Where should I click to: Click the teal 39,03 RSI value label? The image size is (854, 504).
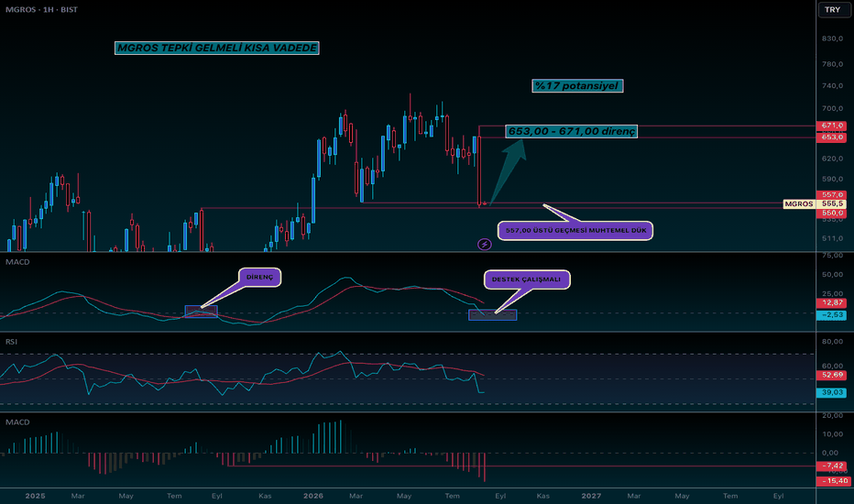[831, 392]
